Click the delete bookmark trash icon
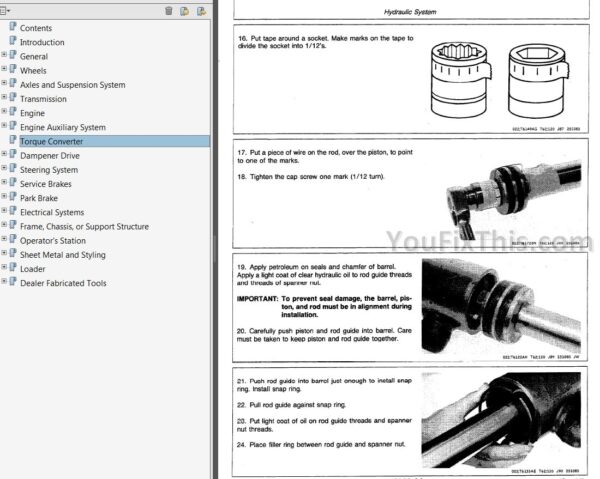The height and width of the screenshot is (479, 600). [169, 11]
